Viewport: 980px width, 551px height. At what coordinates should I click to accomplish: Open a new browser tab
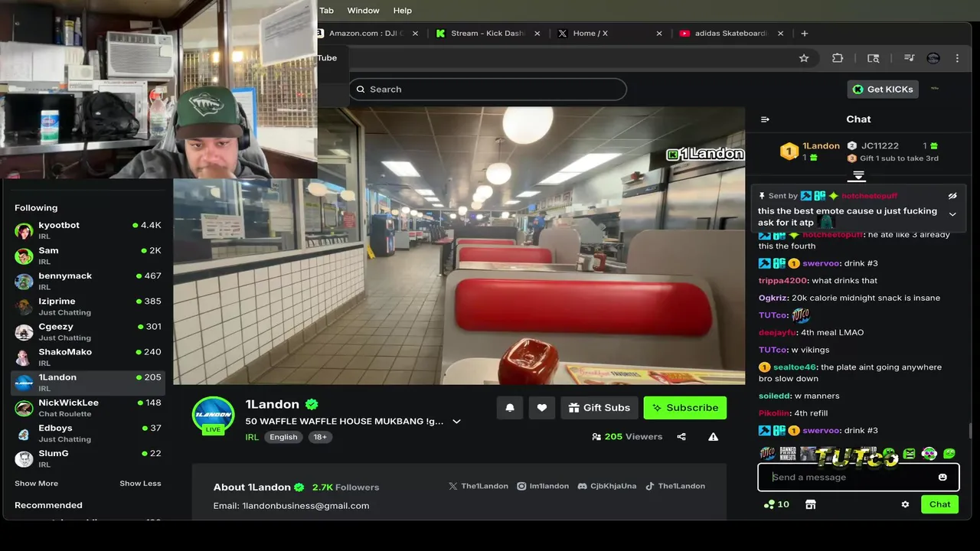[x=804, y=34]
